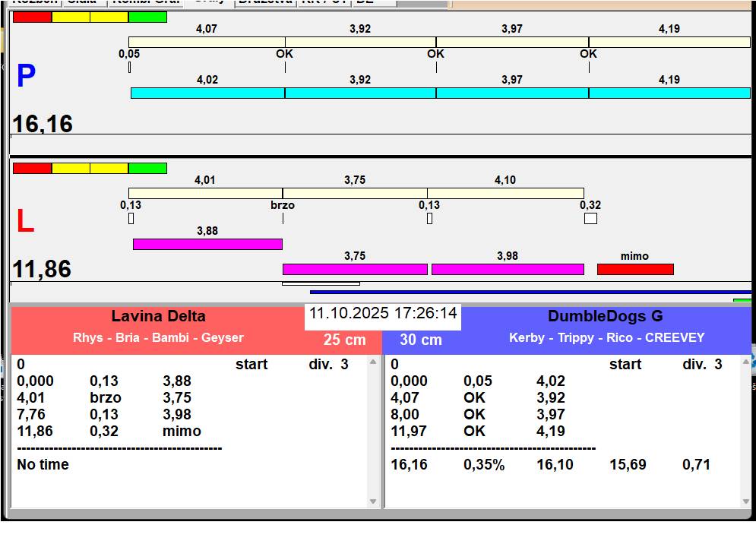Open the Družstva tab

pos(264,2)
